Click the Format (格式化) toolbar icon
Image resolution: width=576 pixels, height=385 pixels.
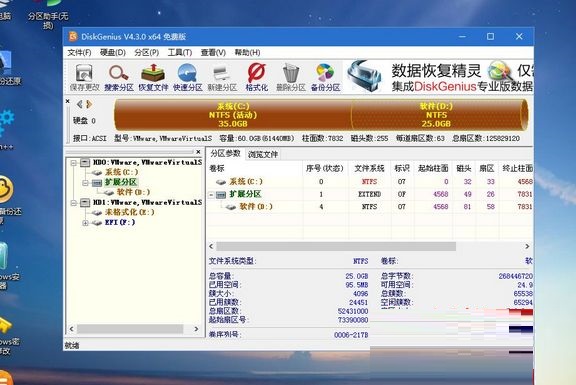tap(256, 77)
